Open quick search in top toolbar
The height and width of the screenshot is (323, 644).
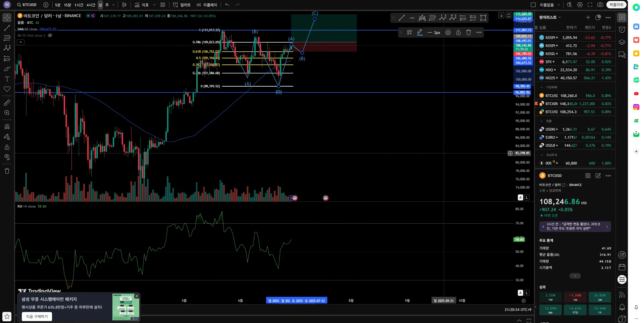pos(569,5)
